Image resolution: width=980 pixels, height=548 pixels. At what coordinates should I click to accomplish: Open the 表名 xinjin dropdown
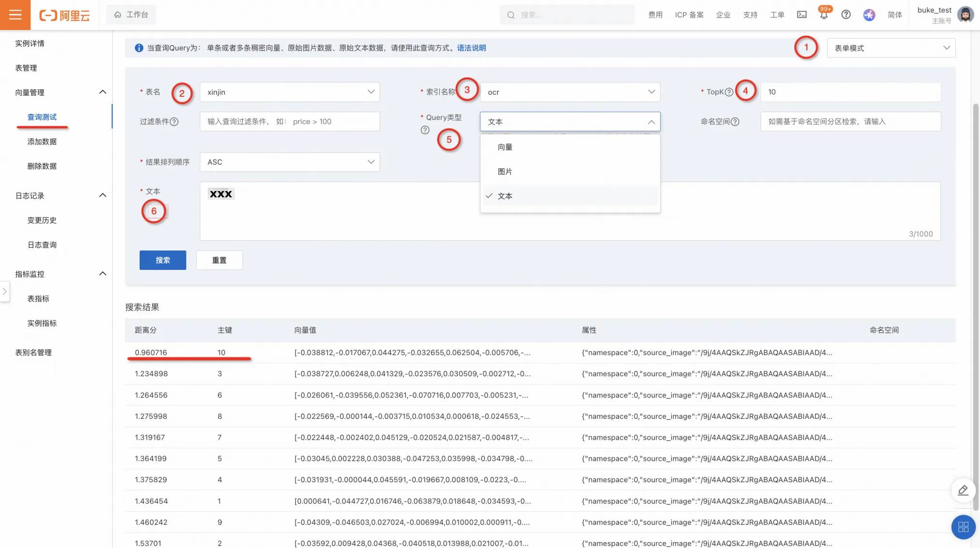coord(289,92)
